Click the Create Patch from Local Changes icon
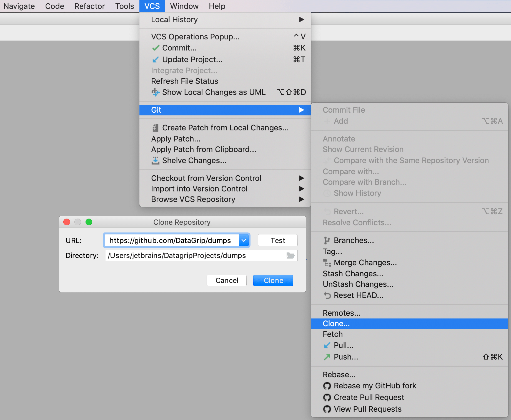 156,128
